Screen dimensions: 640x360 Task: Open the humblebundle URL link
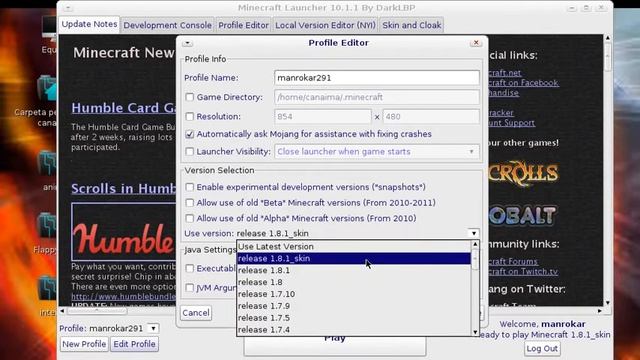[x=124, y=296]
